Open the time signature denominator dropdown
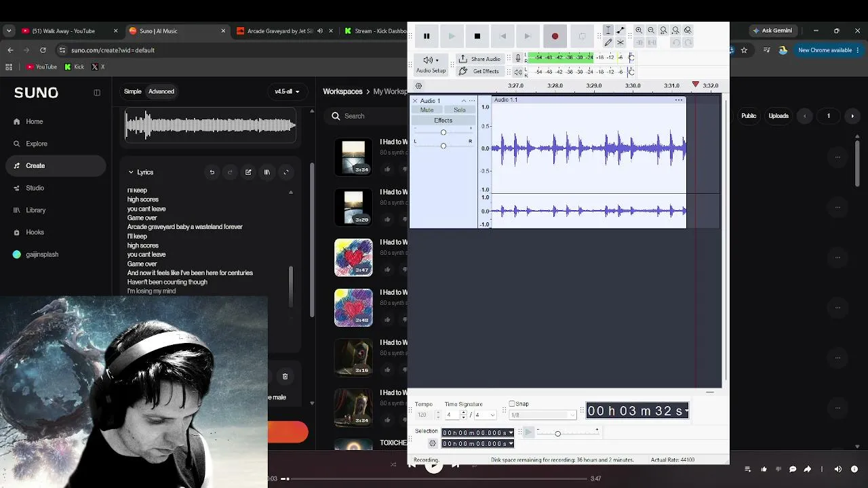The image size is (868, 488). [x=486, y=415]
